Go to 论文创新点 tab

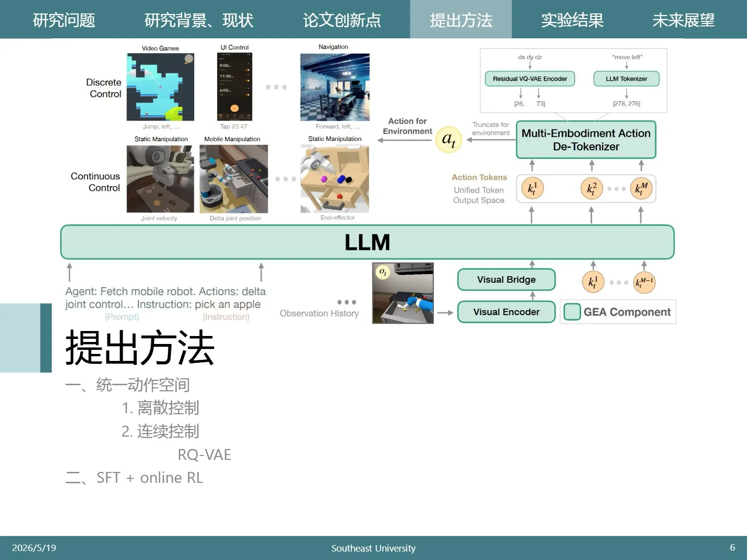click(x=342, y=20)
